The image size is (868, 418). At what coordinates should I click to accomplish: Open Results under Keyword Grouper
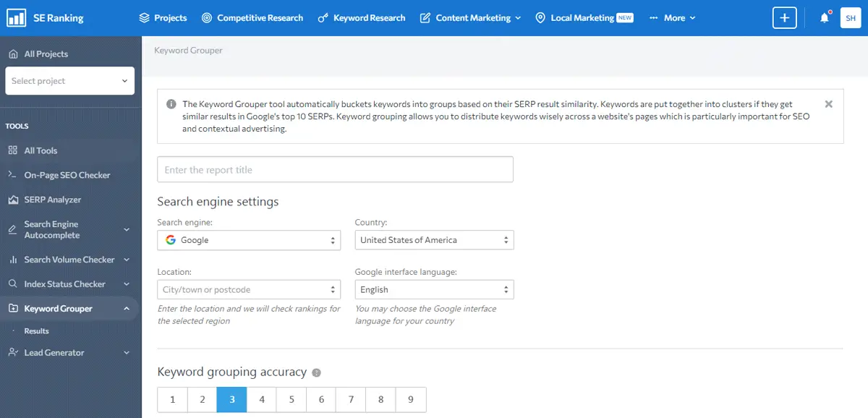click(x=36, y=331)
